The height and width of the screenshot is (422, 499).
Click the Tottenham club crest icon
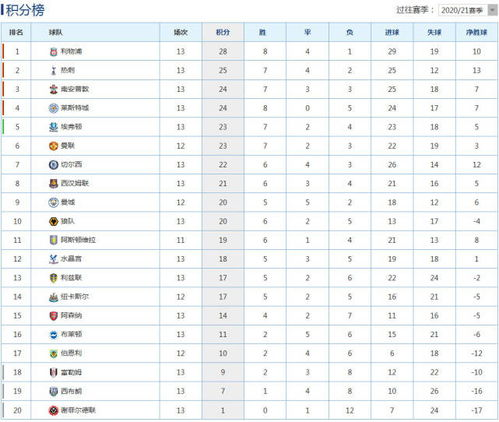tap(53, 70)
